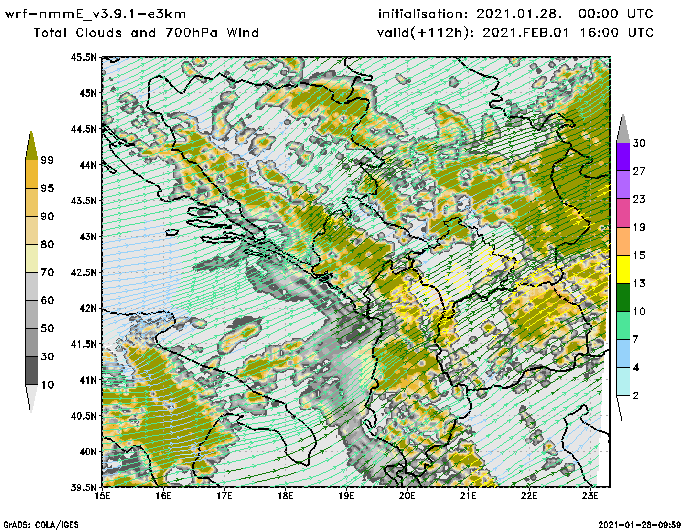This screenshot has width=700, height=530.
Task: Click the '43.5N' latitude label
Action: [x=83, y=200]
